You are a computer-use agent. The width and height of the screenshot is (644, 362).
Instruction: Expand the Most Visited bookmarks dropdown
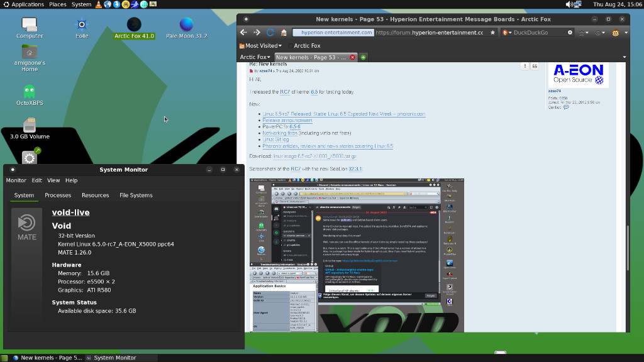tap(260, 45)
